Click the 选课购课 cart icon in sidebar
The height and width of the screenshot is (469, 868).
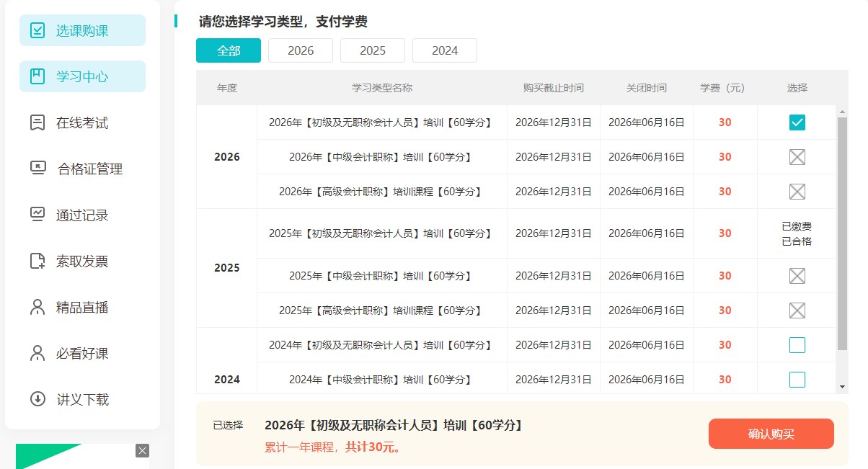[x=37, y=30]
